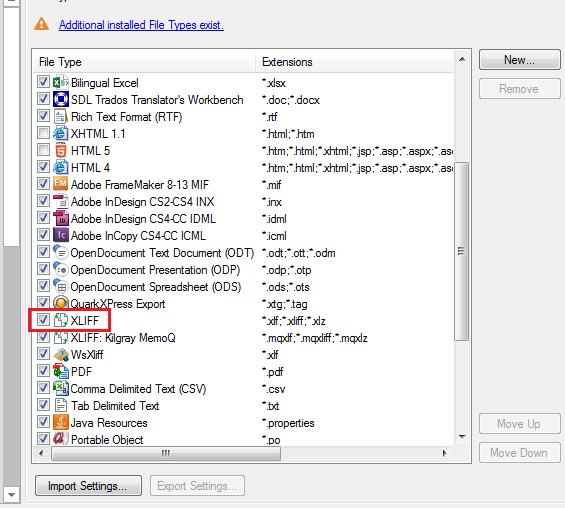Click the PDF file type icon

(61, 371)
